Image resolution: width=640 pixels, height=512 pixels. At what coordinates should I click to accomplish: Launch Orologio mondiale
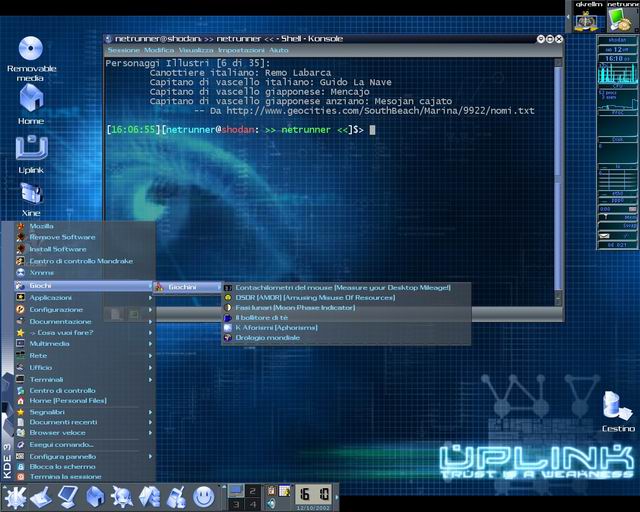346,338
